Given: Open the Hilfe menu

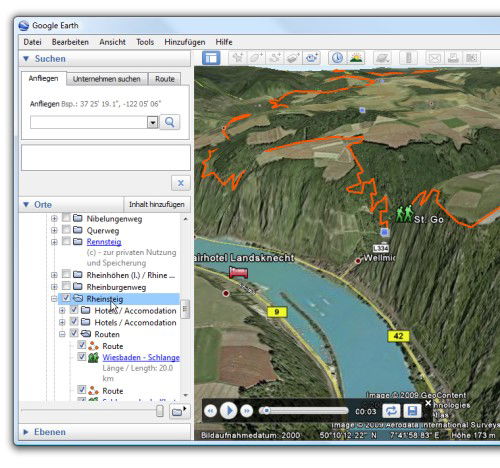Looking at the screenshot, I should click(224, 42).
